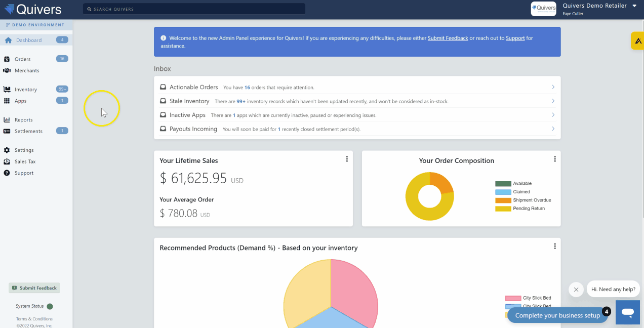The image size is (644, 328).
Task: Click the inbox icon beside Actionable Orders
Action: pos(163,87)
